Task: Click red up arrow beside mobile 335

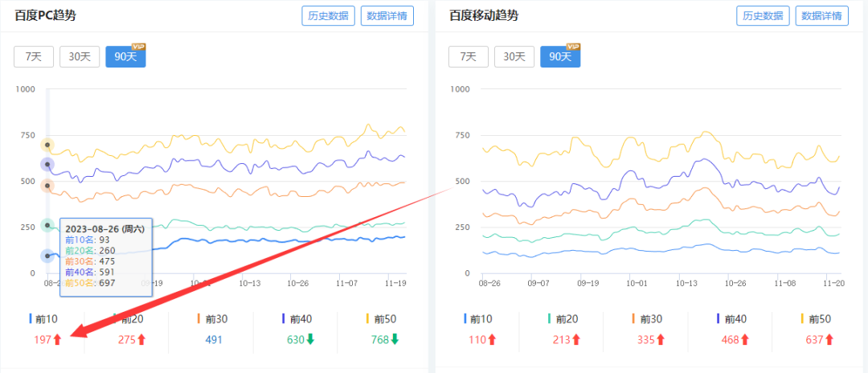Action: (x=661, y=340)
